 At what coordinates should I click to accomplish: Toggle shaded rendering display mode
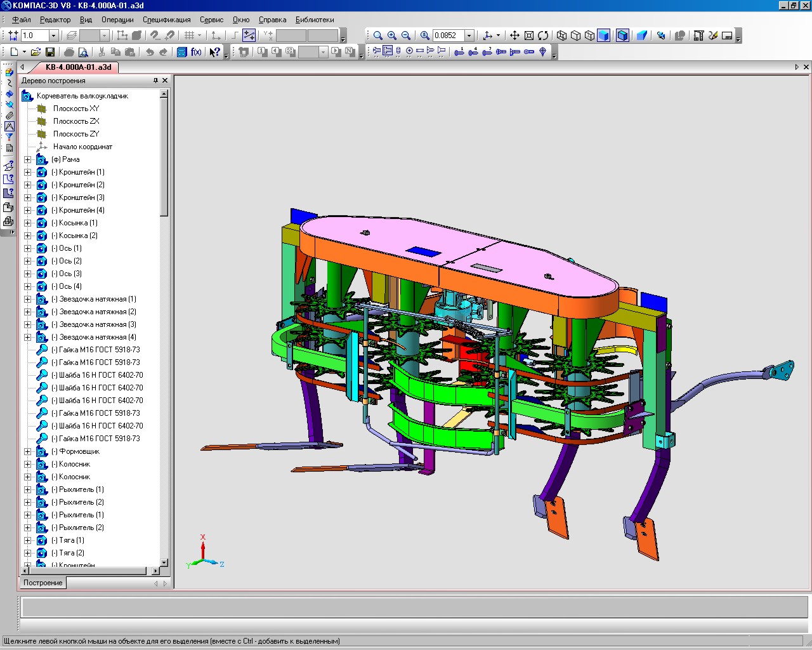[x=603, y=36]
